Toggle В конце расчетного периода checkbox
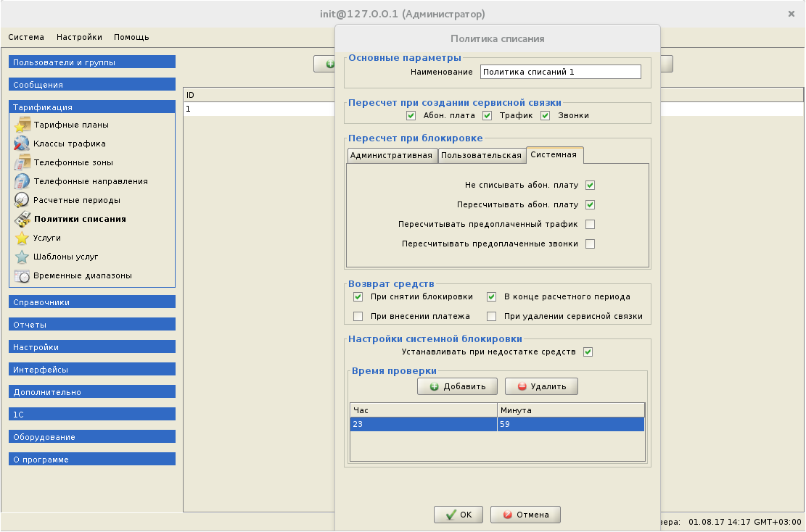Screen dimensions: 806x532 pyautogui.click(x=491, y=297)
